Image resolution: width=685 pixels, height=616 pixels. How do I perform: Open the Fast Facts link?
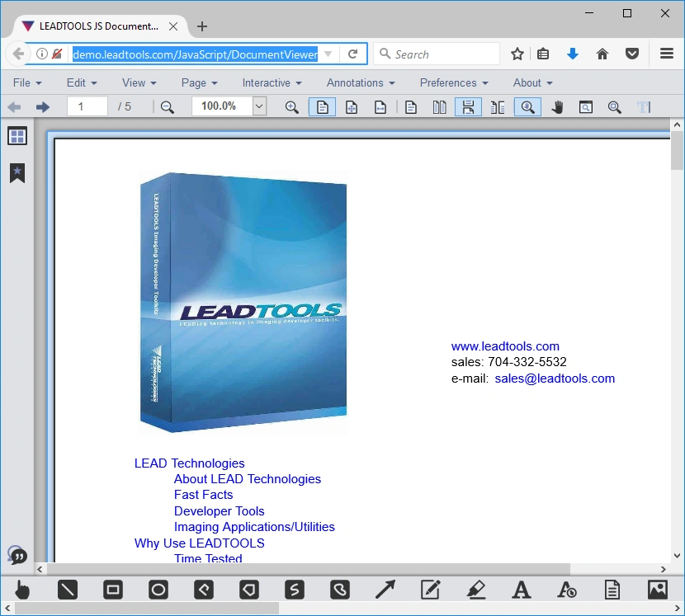(x=204, y=495)
